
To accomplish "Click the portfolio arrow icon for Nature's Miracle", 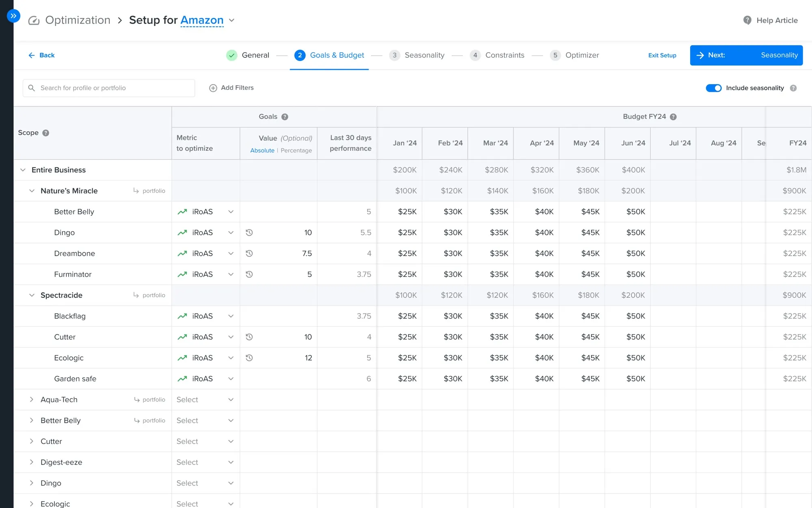I will [136, 191].
